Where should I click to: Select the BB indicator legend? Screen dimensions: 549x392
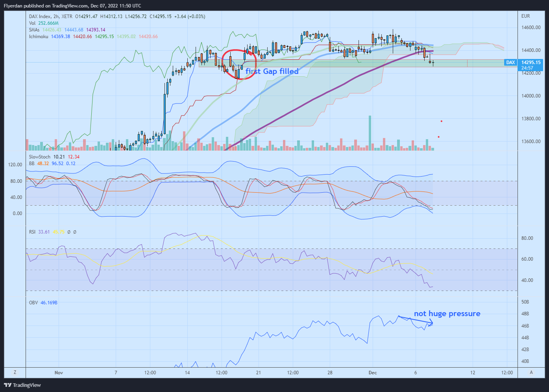[31, 164]
